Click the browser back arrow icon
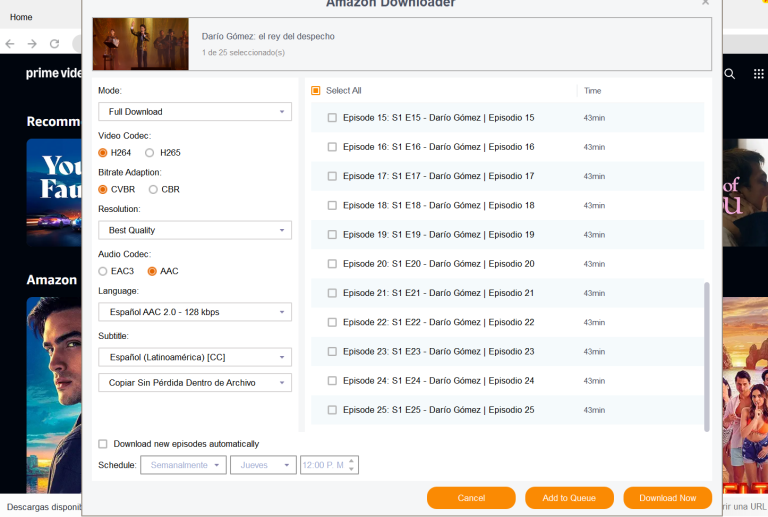 click(x=10, y=44)
